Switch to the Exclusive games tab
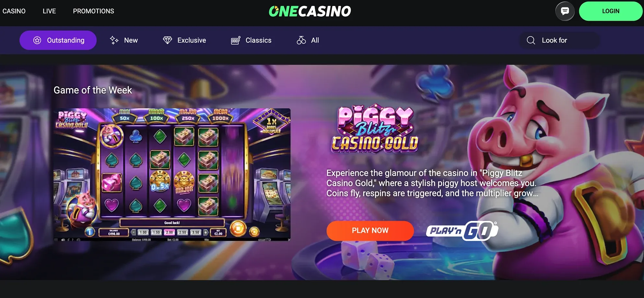This screenshot has width=644, height=298. tap(184, 40)
